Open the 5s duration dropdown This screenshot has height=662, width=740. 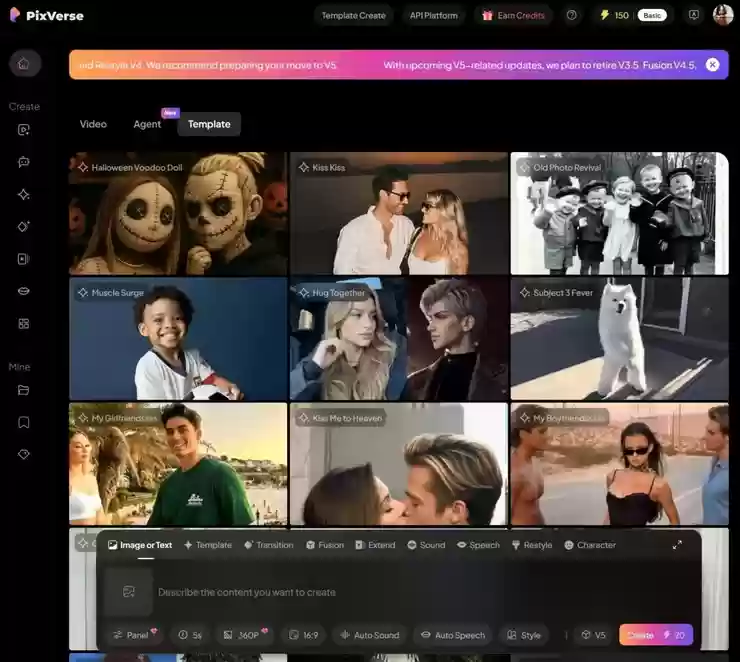(x=190, y=635)
